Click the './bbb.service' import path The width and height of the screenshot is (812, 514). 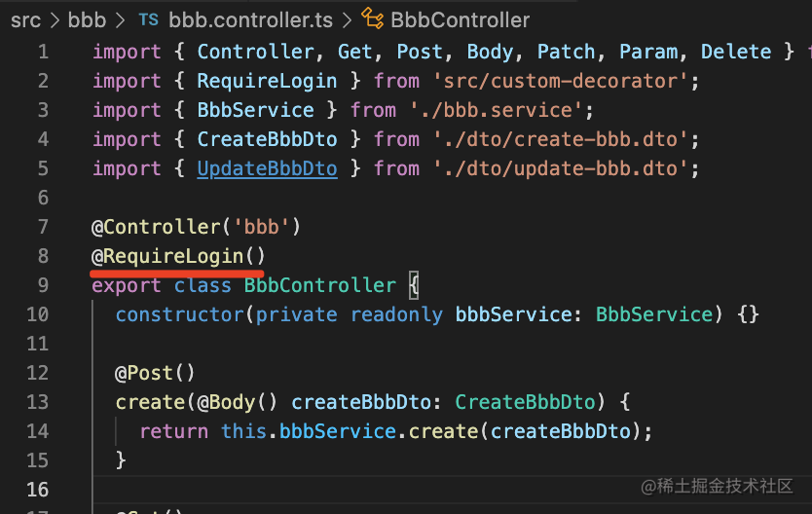[499, 110]
